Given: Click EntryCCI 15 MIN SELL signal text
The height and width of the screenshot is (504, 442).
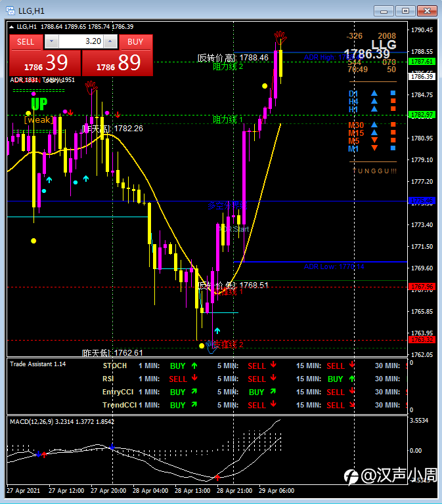Looking at the screenshot, I should point(336,392).
